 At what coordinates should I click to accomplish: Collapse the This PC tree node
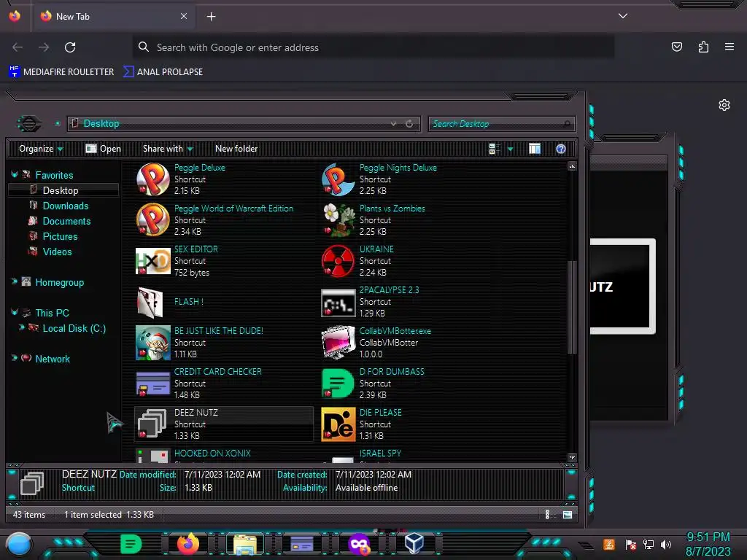(15, 312)
